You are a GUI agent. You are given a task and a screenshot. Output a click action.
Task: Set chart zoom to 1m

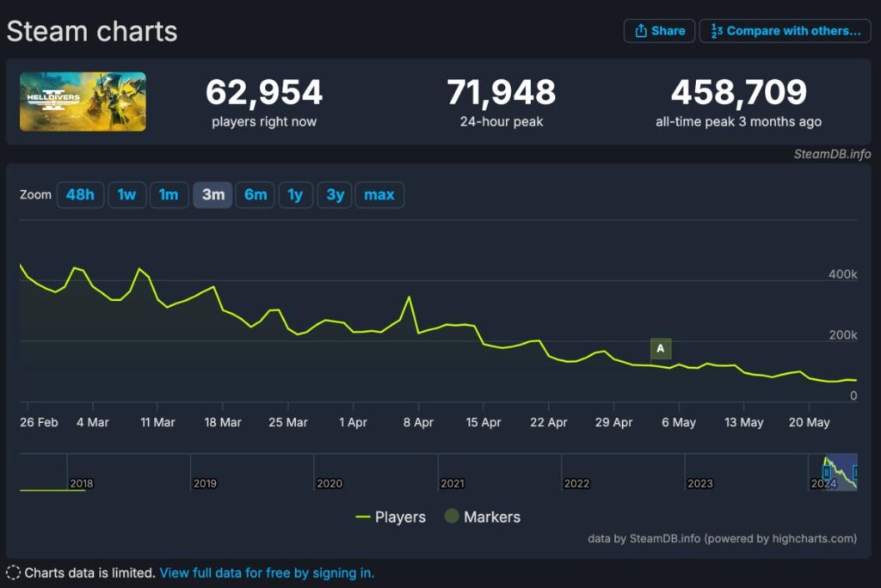click(x=169, y=195)
